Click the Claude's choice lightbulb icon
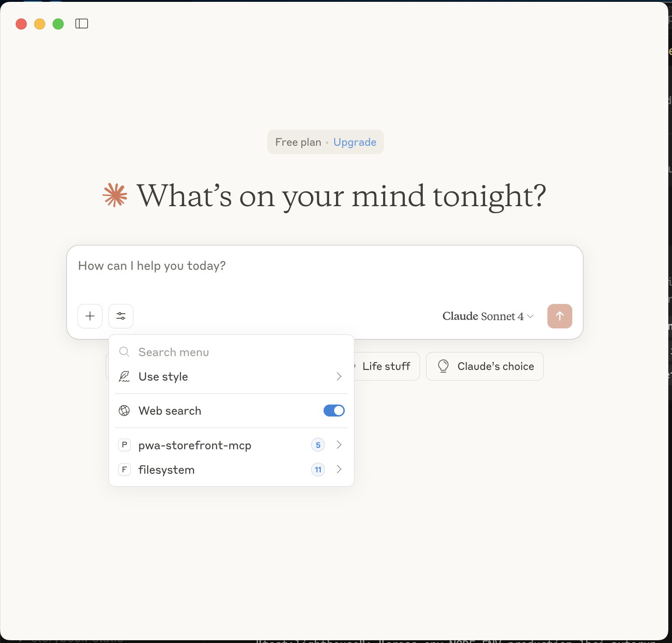672x643 pixels. [444, 366]
